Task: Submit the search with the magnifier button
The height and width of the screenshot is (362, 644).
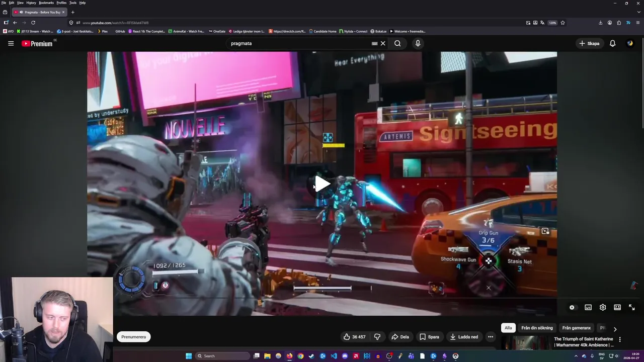Action: coord(397,43)
